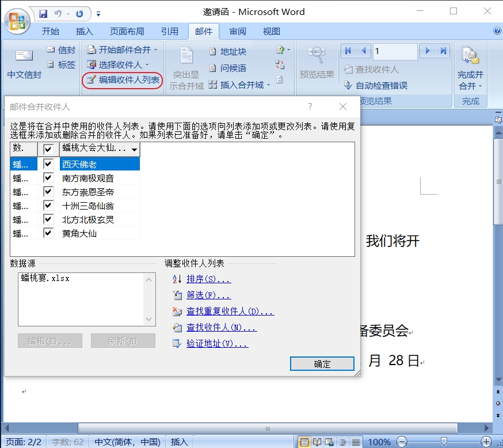Confirm the dialog with 确定
Image resolution: width=503 pixels, height=448 pixels.
pyautogui.click(x=322, y=363)
